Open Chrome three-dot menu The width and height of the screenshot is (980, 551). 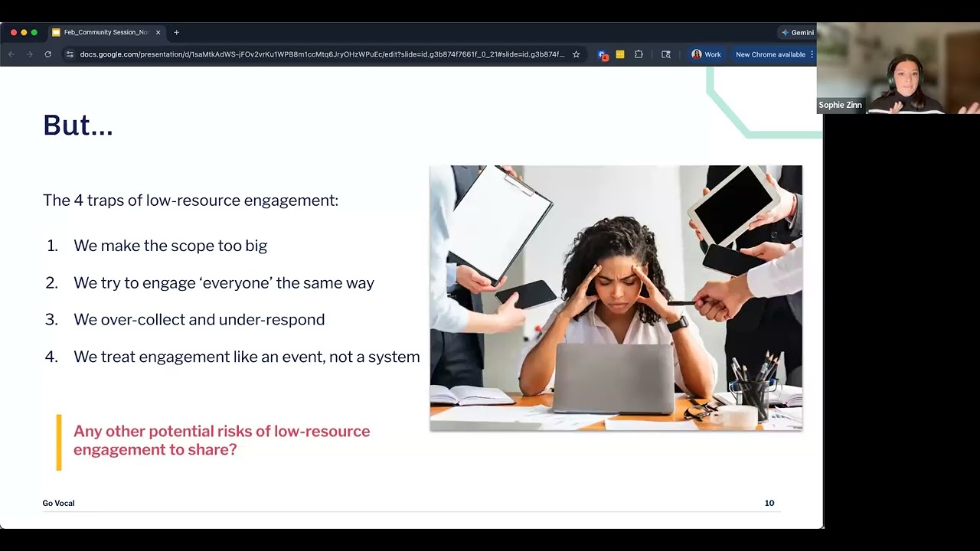[812, 54]
